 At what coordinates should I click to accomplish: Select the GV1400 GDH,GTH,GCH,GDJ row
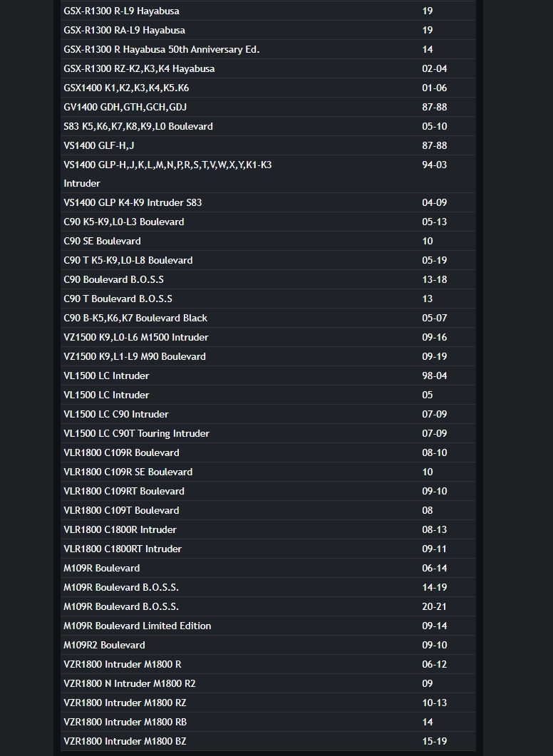click(125, 107)
